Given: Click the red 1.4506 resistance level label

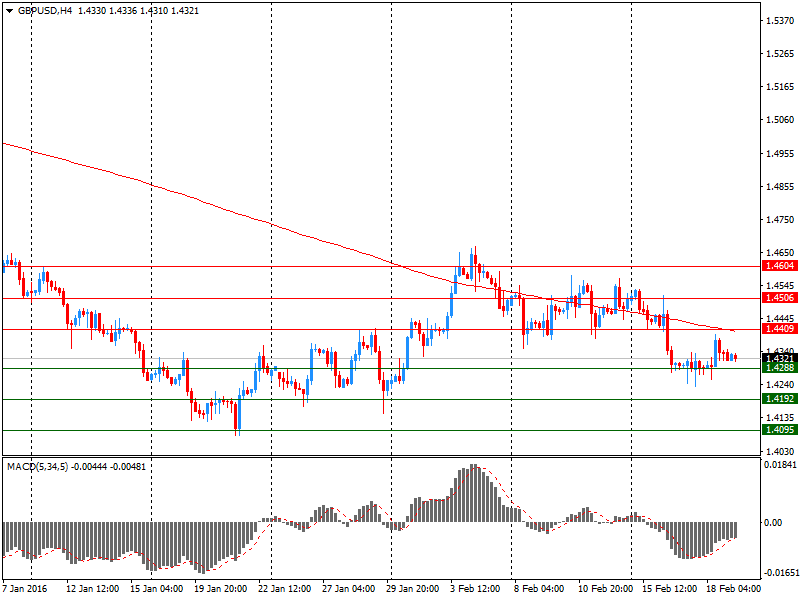Looking at the screenshot, I should 780,298.
